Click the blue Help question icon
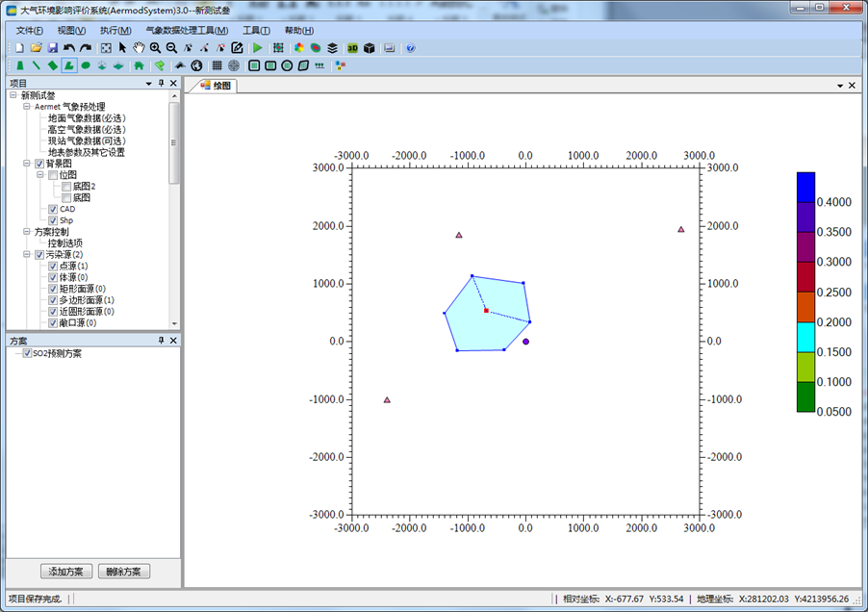 click(411, 47)
